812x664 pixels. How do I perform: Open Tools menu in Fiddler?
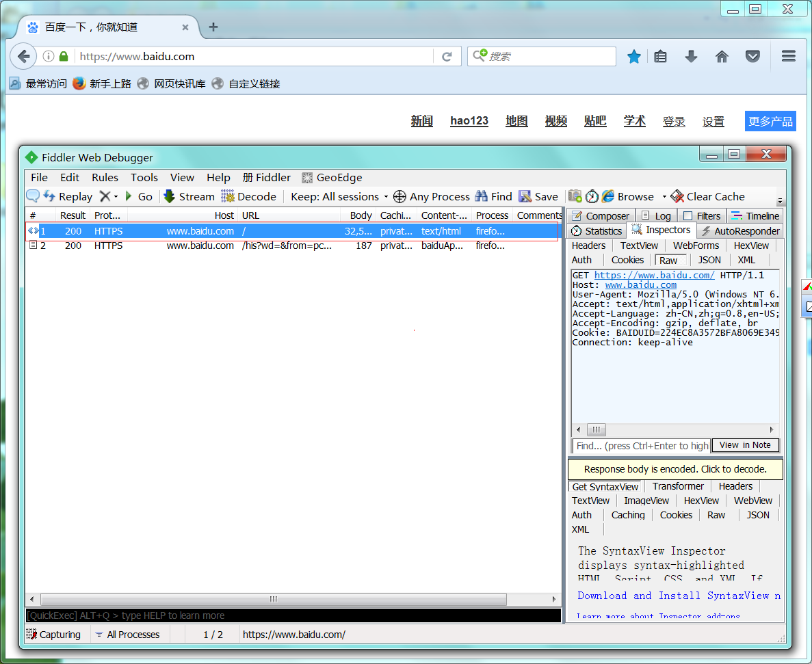[144, 178]
